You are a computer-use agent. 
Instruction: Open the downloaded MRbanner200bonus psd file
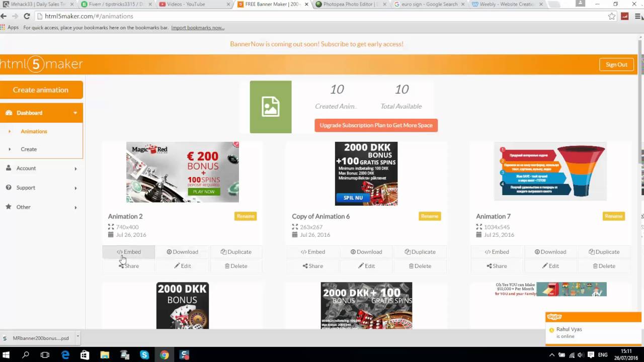click(37, 338)
